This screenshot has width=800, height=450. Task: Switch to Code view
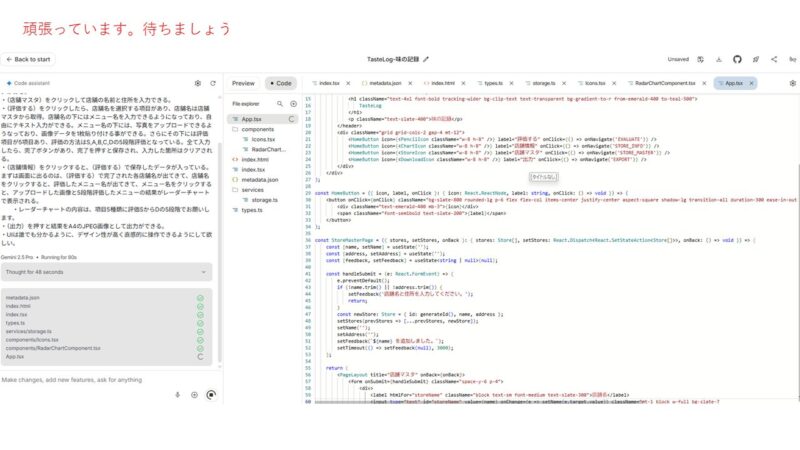click(x=280, y=84)
